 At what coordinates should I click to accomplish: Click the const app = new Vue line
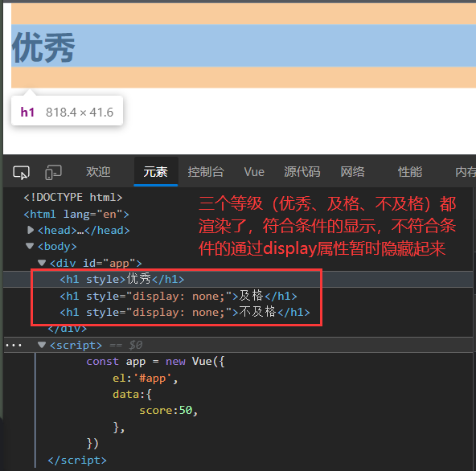155,362
